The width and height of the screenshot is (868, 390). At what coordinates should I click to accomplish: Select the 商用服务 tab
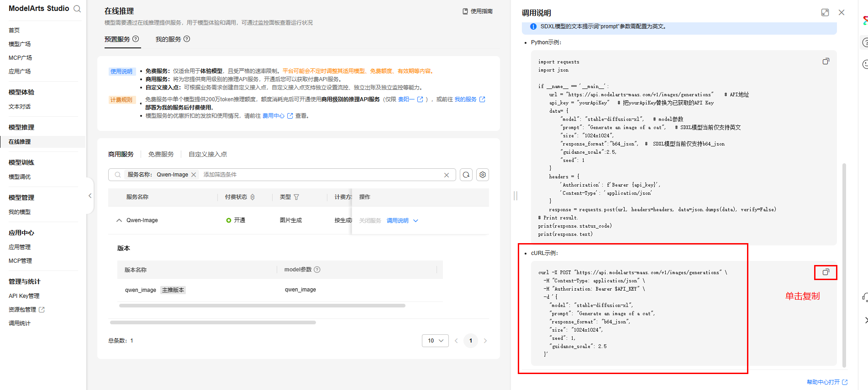[x=121, y=154]
